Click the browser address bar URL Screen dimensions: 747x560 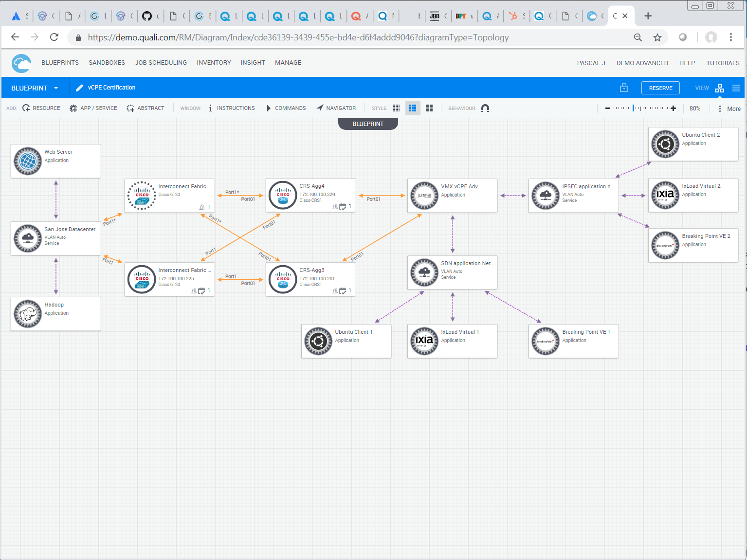coord(298,37)
